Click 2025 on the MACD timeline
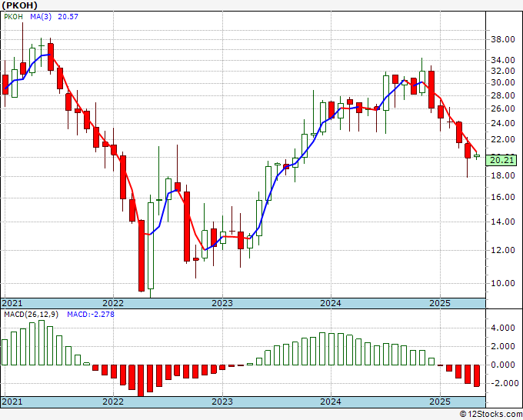Image resolution: width=523 pixels, height=420 pixels. 440,402
